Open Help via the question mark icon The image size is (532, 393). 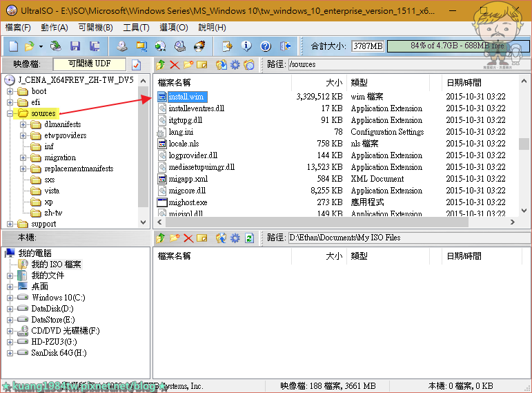(266, 46)
